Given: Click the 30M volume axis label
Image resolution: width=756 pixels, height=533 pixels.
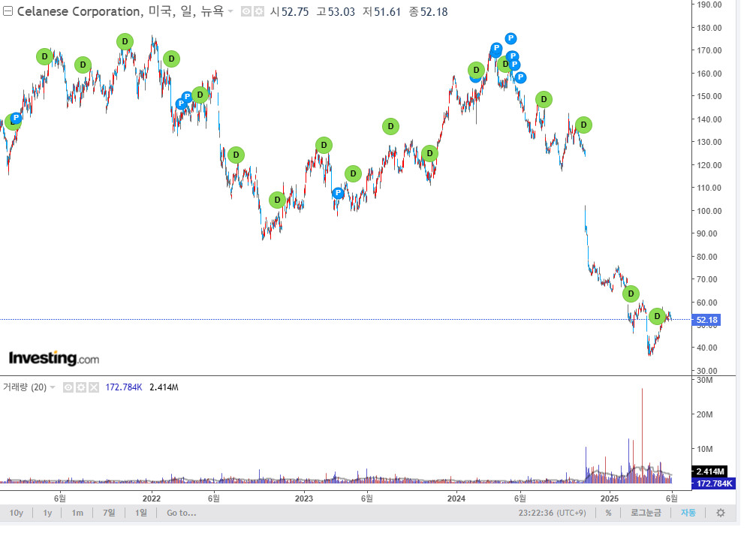Looking at the screenshot, I should tap(704, 381).
